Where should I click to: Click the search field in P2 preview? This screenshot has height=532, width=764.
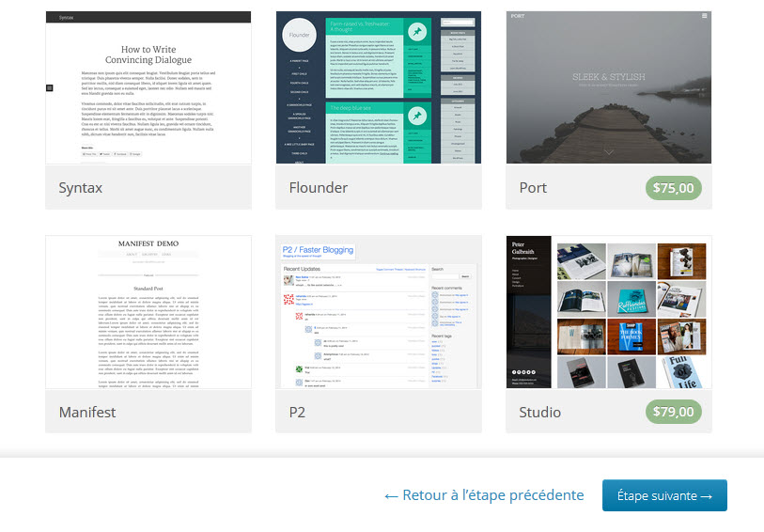[444, 277]
